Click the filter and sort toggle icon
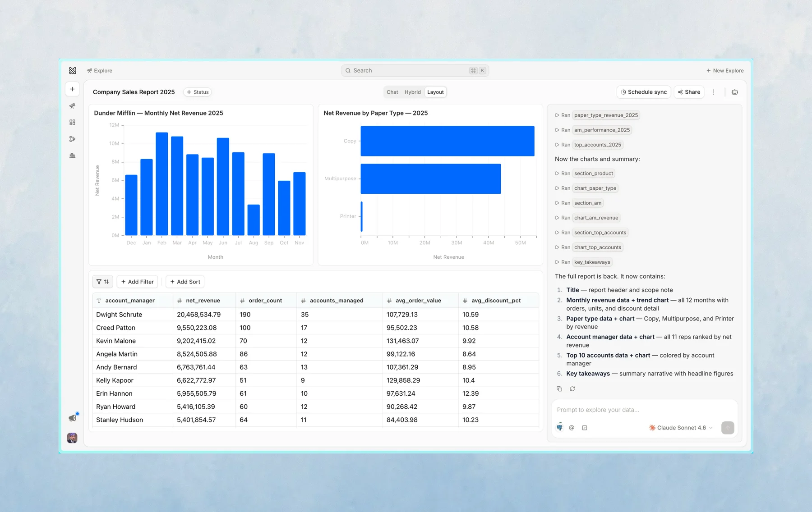Image resolution: width=812 pixels, height=512 pixels. [102, 282]
